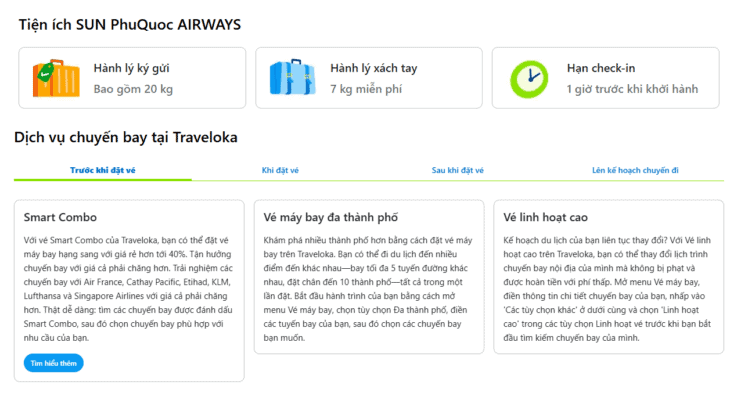Switch to the 'Khi đặt vé' tab
Screen dimensions: 741x400
(x=280, y=170)
